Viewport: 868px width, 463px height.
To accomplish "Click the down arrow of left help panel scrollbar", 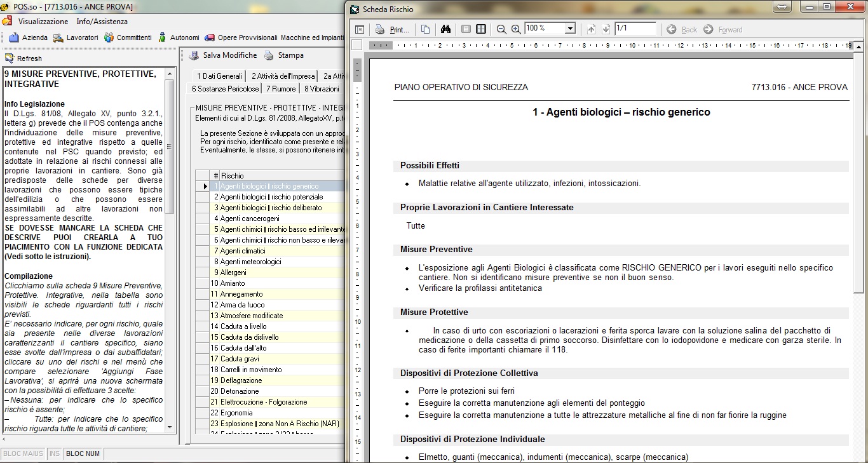I will click(x=170, y=427).
